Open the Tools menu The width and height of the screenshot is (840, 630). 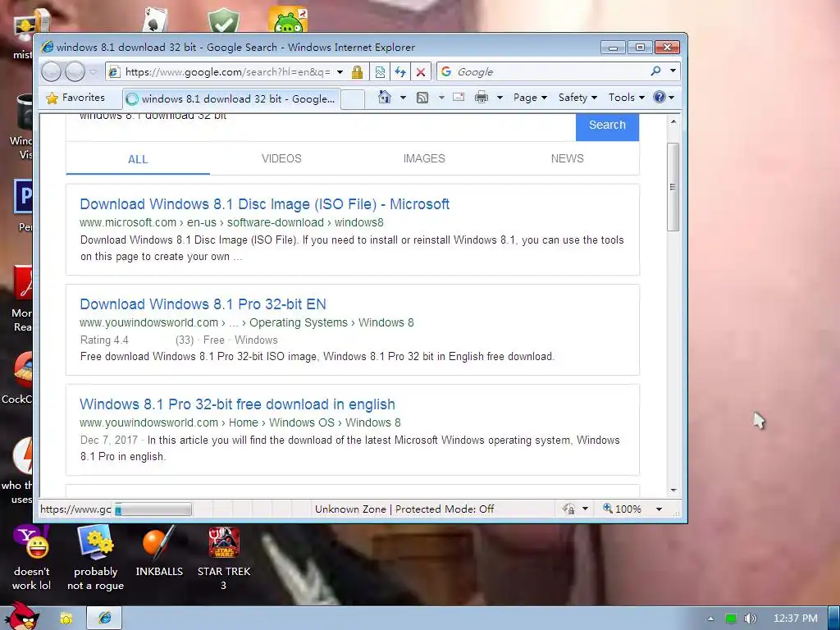[626, 98]
